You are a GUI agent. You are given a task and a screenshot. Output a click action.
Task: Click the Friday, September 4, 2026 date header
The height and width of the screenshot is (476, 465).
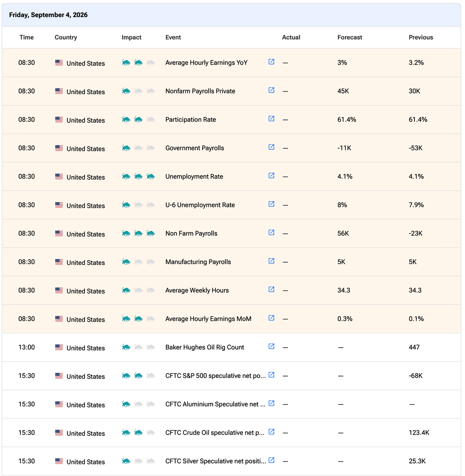coord(48,15)
